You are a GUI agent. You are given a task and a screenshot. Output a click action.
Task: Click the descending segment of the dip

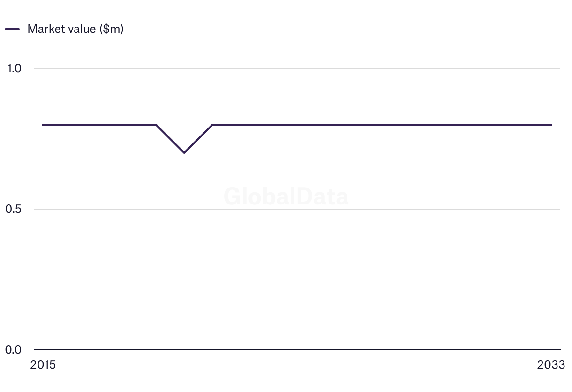170,139
